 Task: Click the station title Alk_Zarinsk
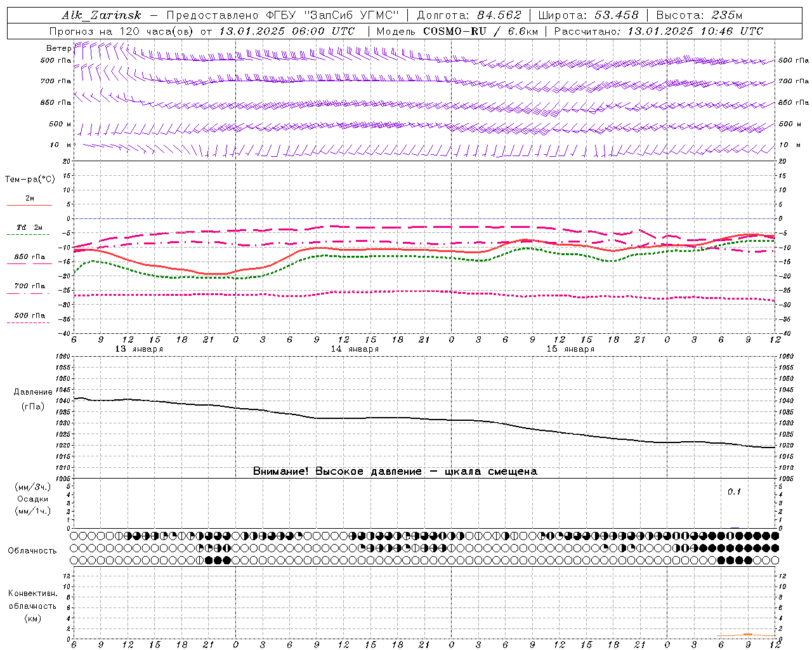101,15
